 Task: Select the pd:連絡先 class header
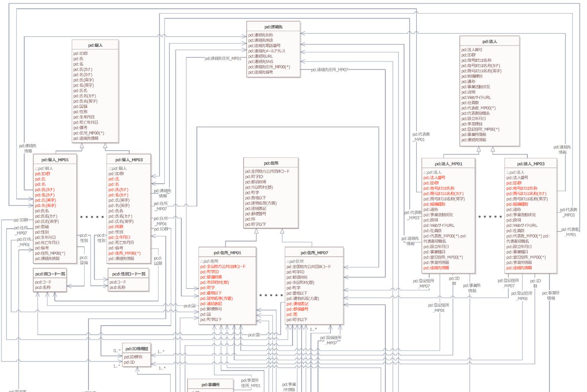pos(273,26)
